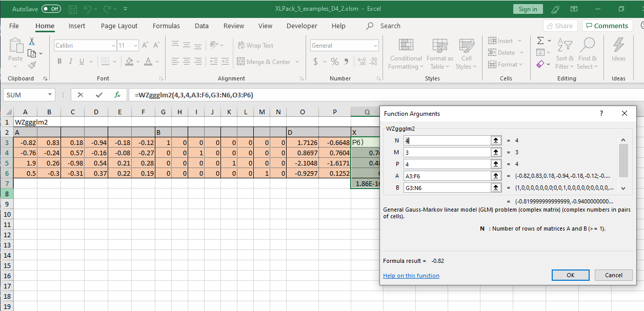Click OK in Function Arguments dialog
644x311 pixels.
pos(571,275)
